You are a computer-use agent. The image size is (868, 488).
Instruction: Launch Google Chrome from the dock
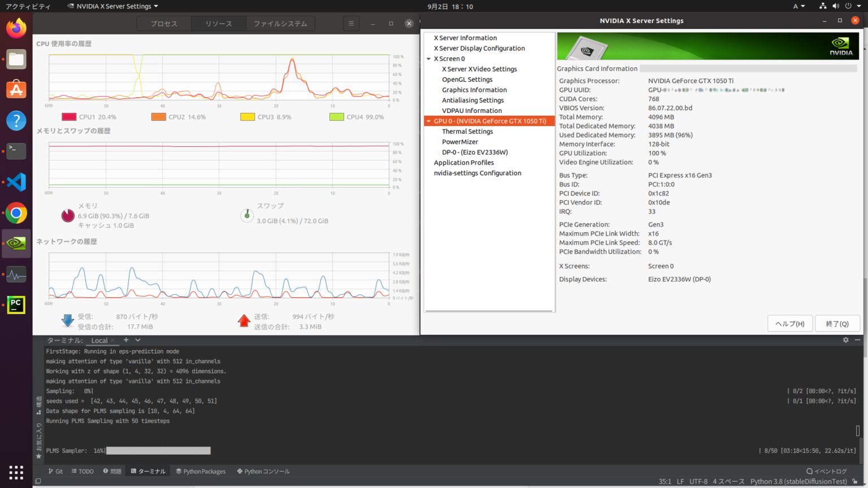(16, 213)
